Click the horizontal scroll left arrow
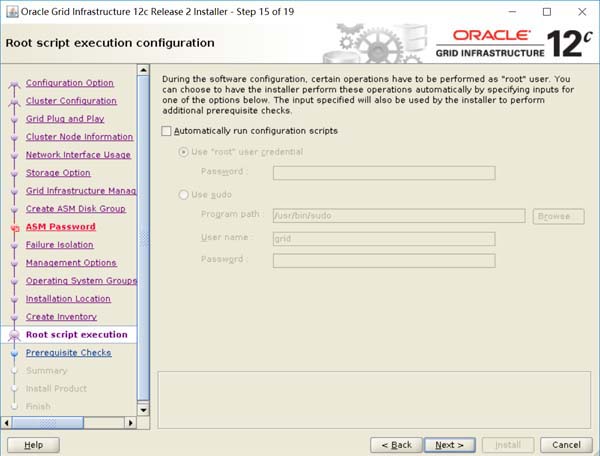The height and width of the screenshot is (456, 600). point(7,423)
